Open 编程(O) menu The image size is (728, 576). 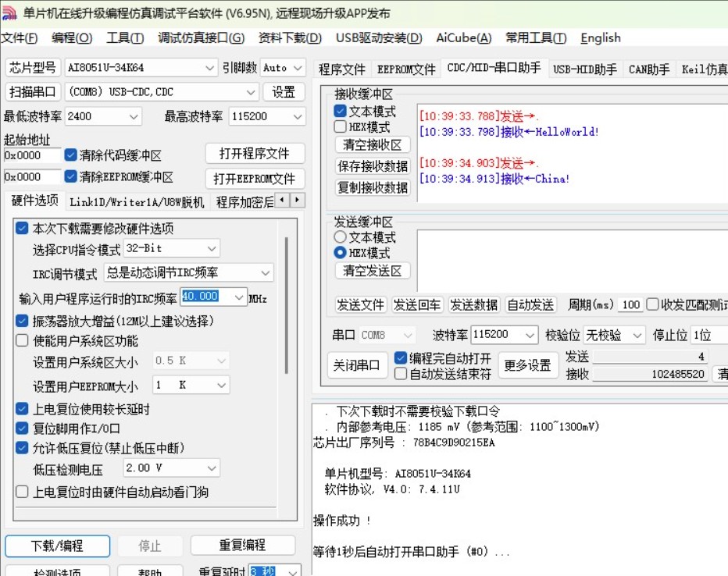pos(72,38)
